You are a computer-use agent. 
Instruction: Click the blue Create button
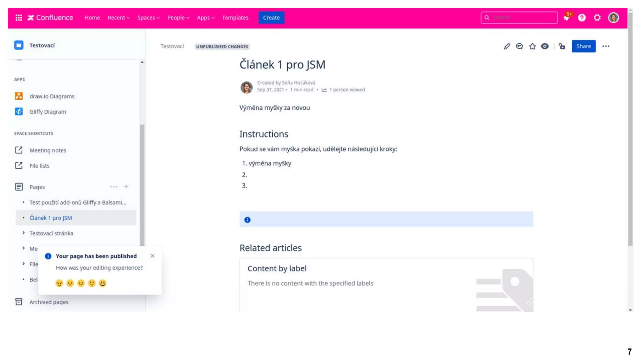(271, 18)
